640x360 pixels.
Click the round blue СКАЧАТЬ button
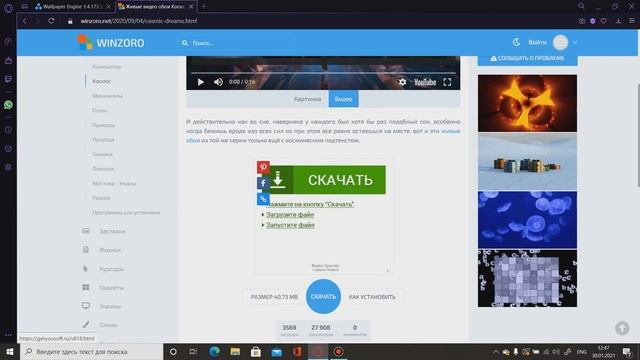[x=323, y=297]
